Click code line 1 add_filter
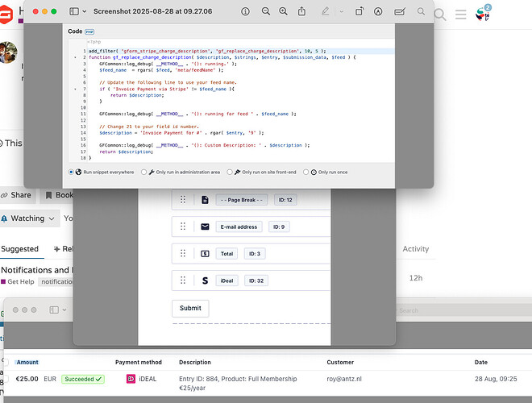 point(207,52)
